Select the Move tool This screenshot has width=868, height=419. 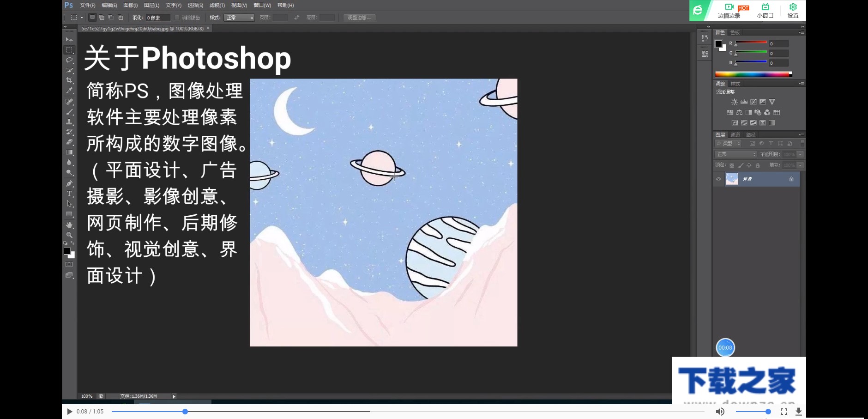click(69, 40)
